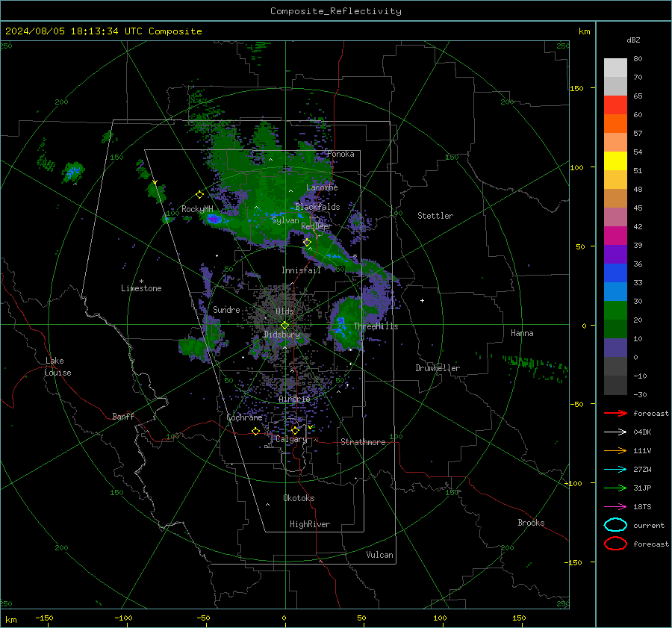Viewport: 672px width, 628px height.
Task: Click the RockyMH label
Action: pyautogui.click(x=197, y=209)
